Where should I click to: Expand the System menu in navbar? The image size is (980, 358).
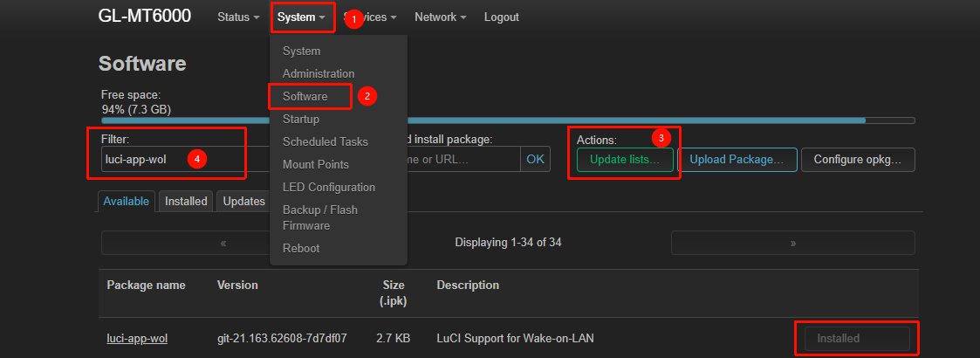(x=301, y=17)
